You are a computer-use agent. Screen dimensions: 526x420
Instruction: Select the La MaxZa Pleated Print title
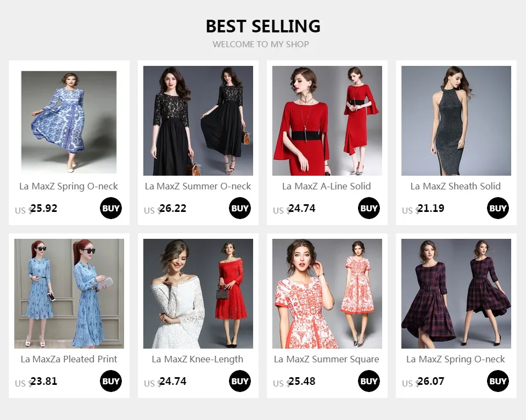tap(69, 359)
